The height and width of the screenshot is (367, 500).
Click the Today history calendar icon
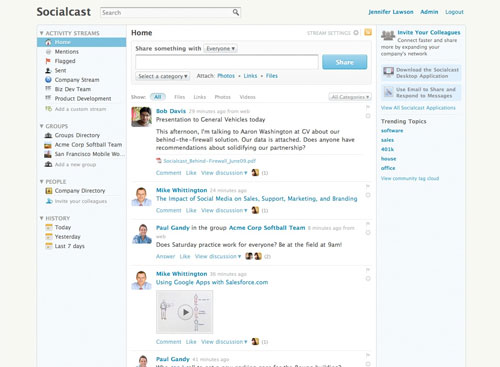[x=49, y=227]
